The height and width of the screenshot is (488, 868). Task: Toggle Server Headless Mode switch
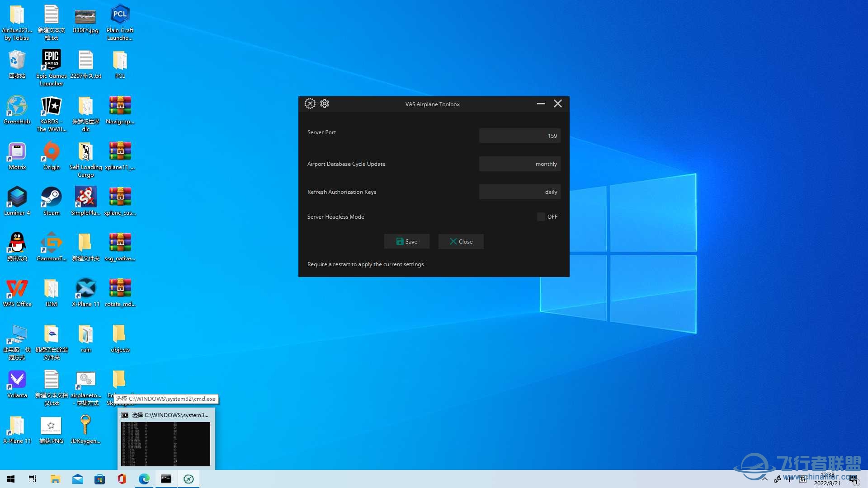pyautogui.click(x=541, y=217)
